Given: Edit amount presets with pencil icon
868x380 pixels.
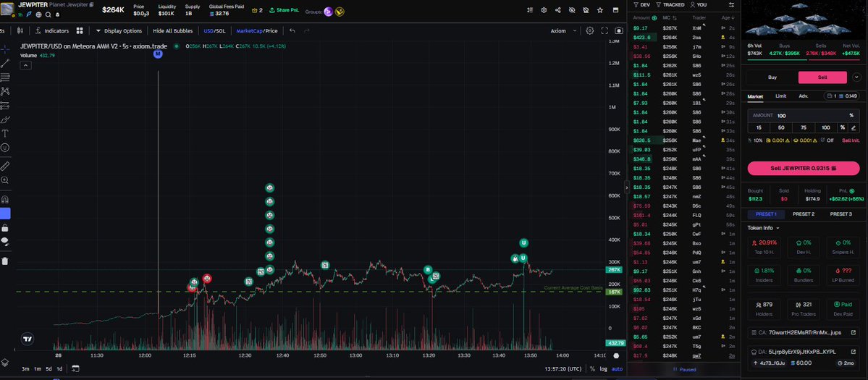Looking at the screenshot, I should coord(854,128).
